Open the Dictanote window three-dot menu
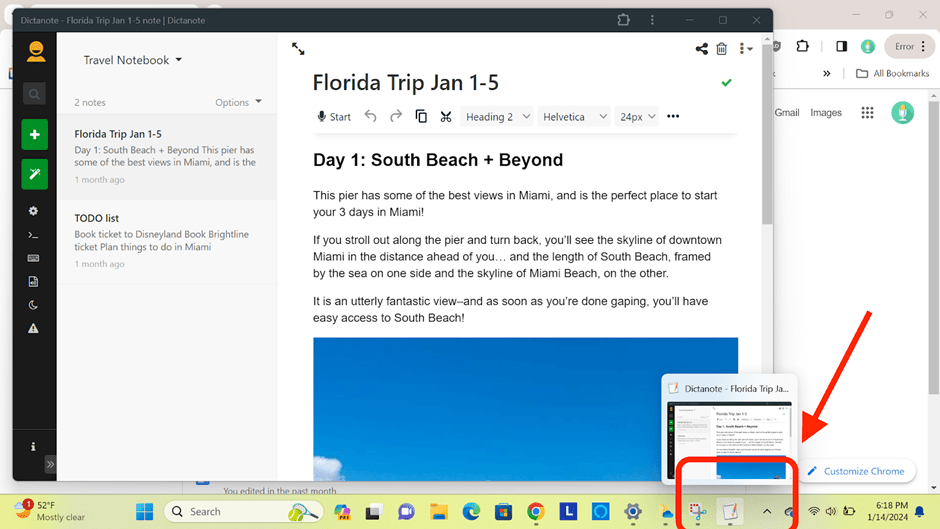Viewport: 940px width, 529px height. (x=652, y=20)
